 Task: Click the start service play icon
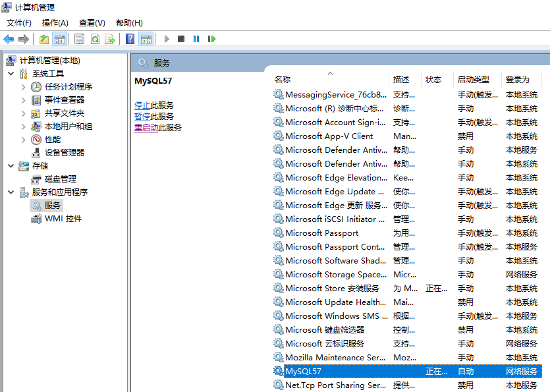[x=167, y=39]
